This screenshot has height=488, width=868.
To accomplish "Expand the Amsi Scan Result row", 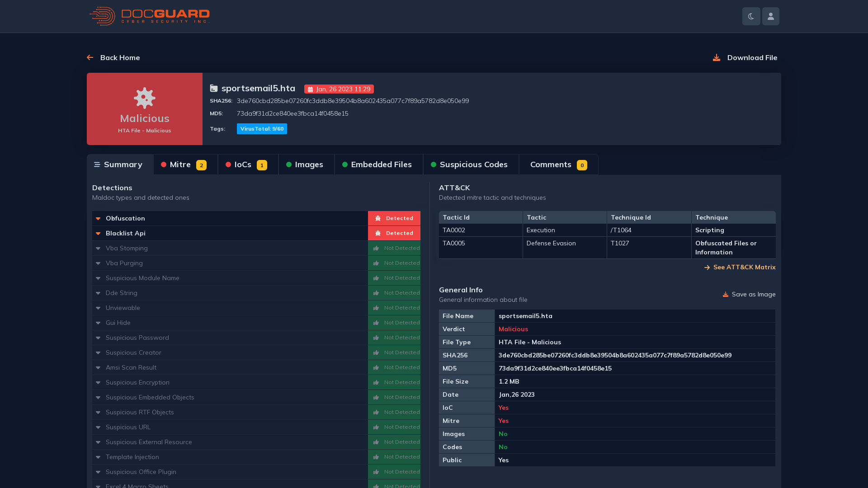I will coord(230,367).
